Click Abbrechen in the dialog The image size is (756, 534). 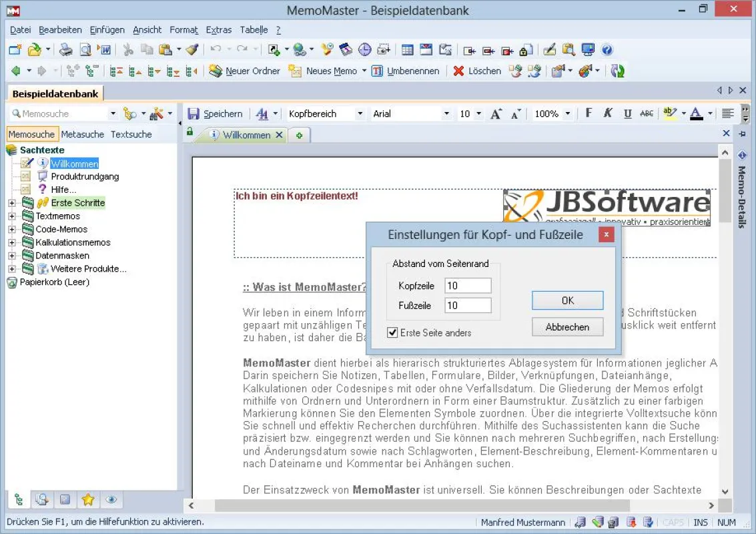coord(567,327)
